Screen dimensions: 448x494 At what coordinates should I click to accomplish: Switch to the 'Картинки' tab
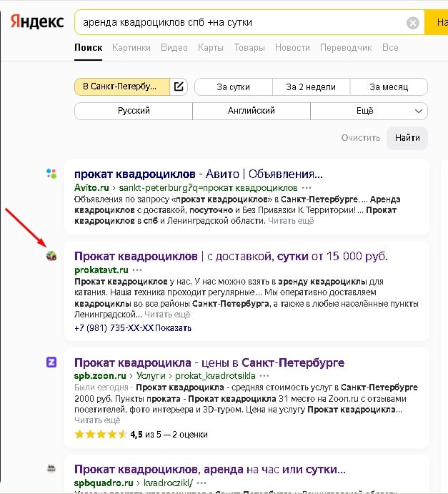click(131, 48)
